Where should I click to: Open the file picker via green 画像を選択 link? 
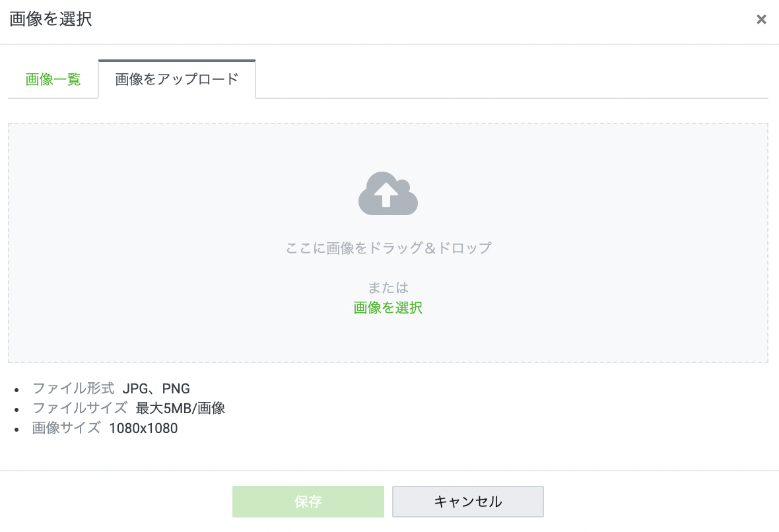pos(388,308)
